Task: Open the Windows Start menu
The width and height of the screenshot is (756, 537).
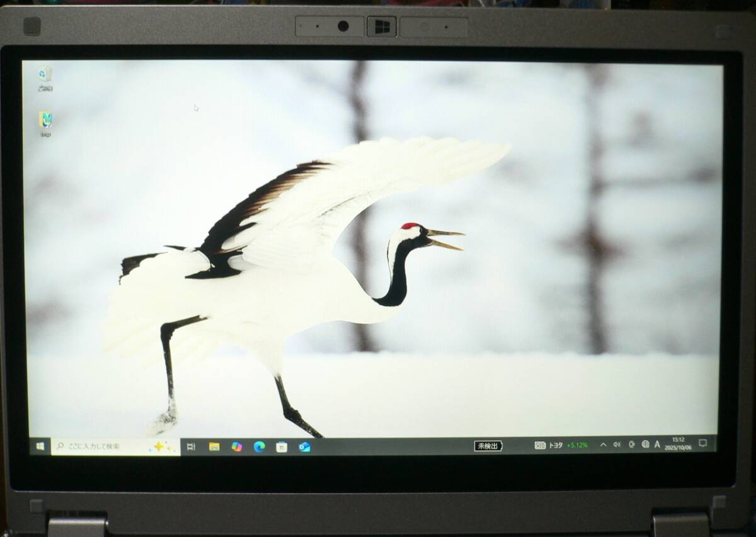Action: tap(40, 446)
